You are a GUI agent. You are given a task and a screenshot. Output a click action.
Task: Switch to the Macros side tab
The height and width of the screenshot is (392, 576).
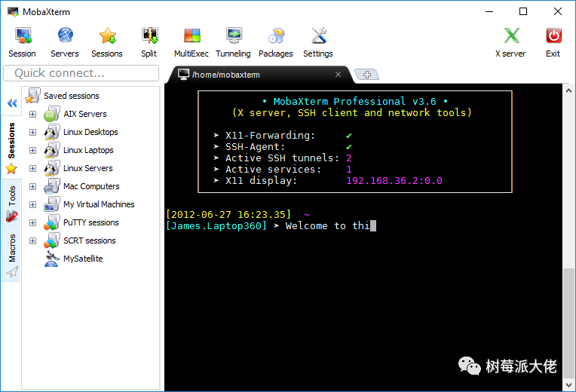click(x=11, y=255)
